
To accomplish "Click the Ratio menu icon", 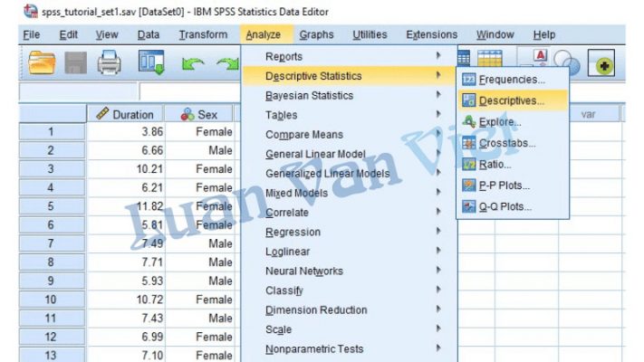I will pyautogui.click(x=468, y=164).
